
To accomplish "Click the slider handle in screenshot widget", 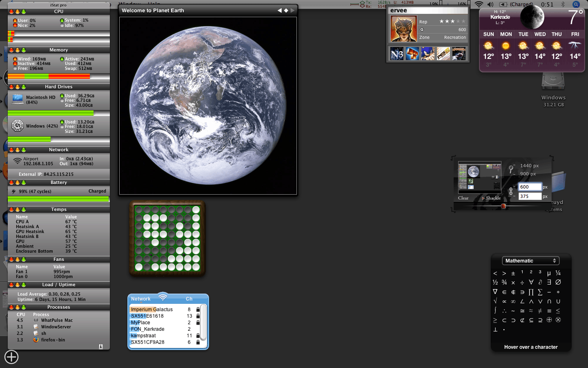I will (503, 206).
